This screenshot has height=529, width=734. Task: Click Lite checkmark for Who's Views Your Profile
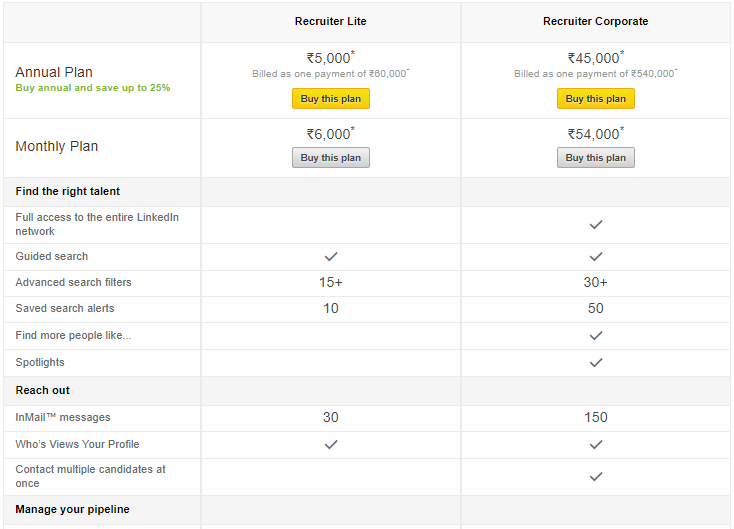330,445
